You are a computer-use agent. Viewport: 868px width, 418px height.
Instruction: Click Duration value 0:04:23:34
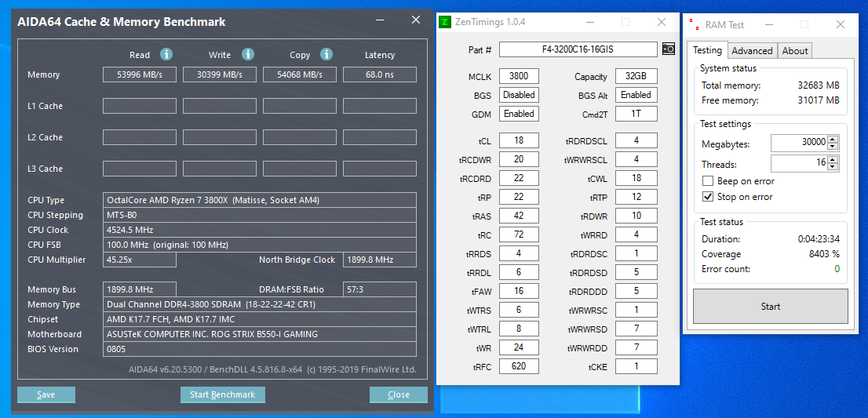[x=819, y=239]
